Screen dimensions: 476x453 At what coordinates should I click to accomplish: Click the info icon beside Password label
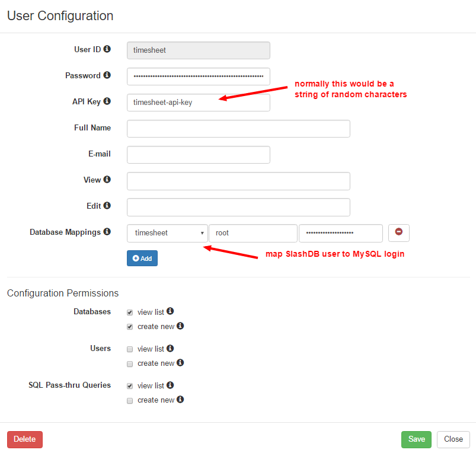pyautogui.click(x=107, y=75)
